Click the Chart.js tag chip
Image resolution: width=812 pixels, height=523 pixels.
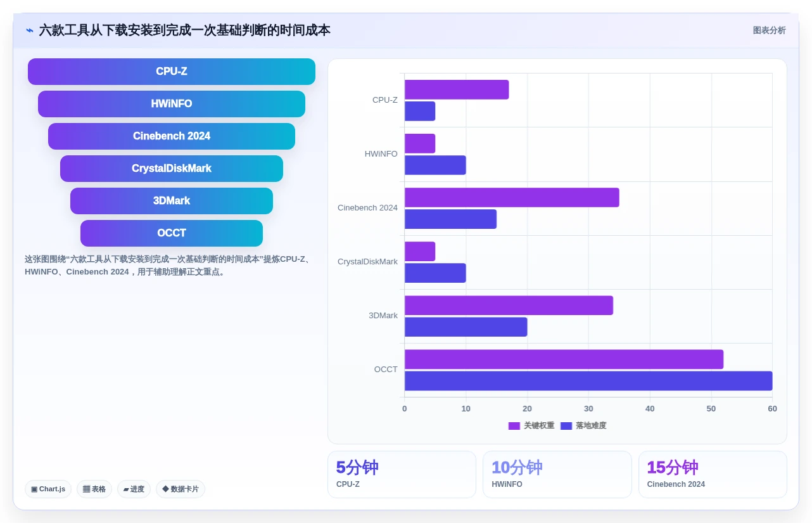48,489
